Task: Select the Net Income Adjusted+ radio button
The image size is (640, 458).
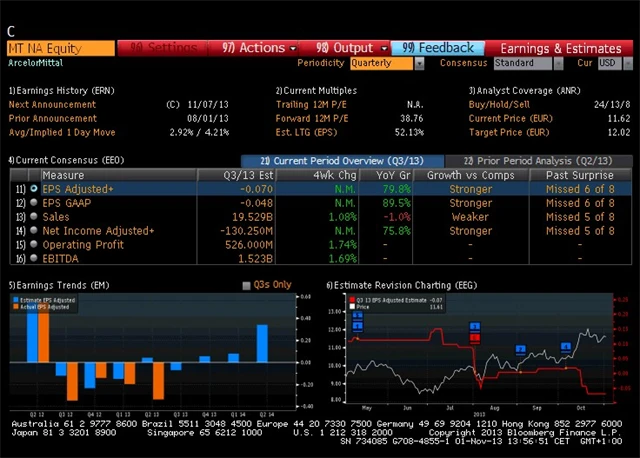Action: (34, 230)
